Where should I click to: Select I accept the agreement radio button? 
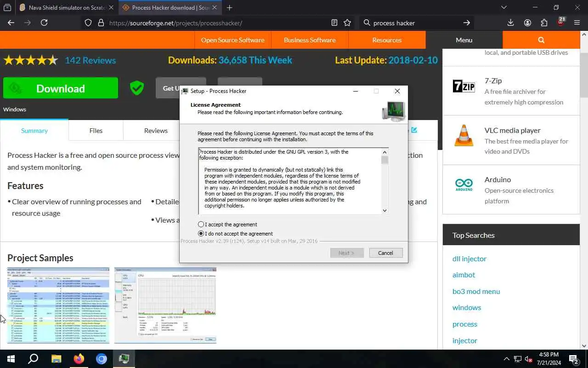(x=201, y=224)
